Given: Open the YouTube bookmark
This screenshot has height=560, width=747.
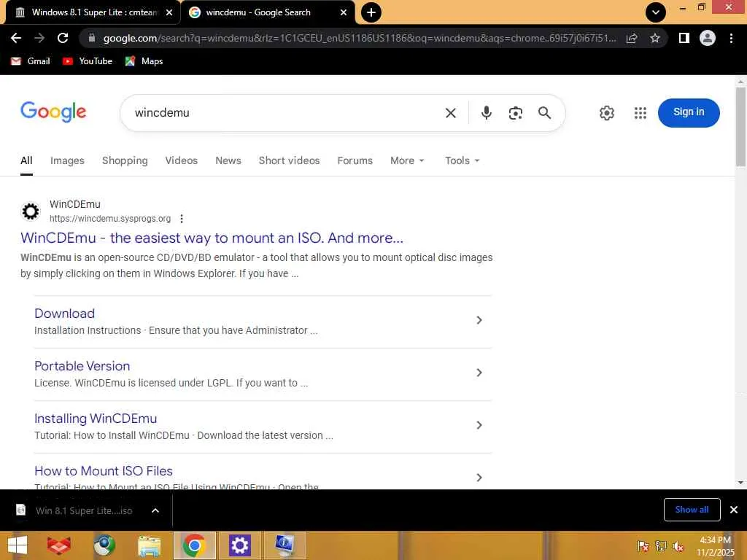Looking at the screenshot, I should (x=88, y=61).
